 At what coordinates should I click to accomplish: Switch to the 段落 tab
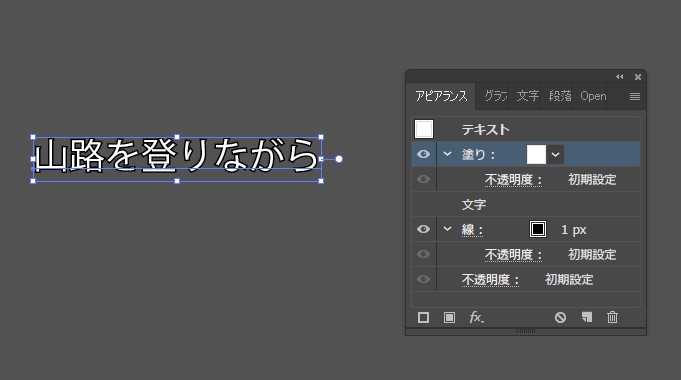point(560,96)
